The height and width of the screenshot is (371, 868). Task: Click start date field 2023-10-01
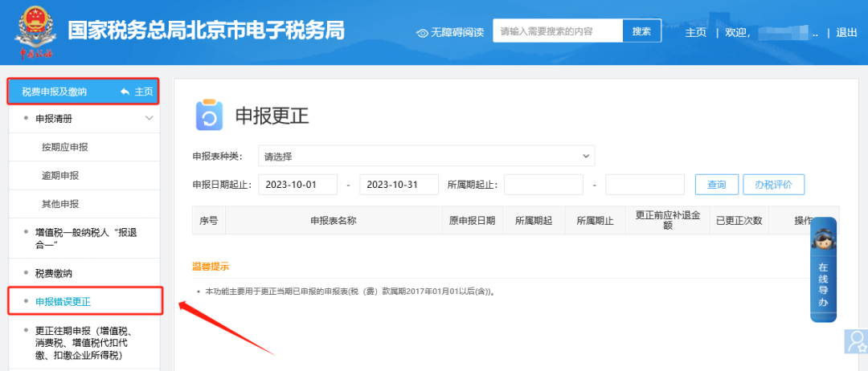coord(298,185)
